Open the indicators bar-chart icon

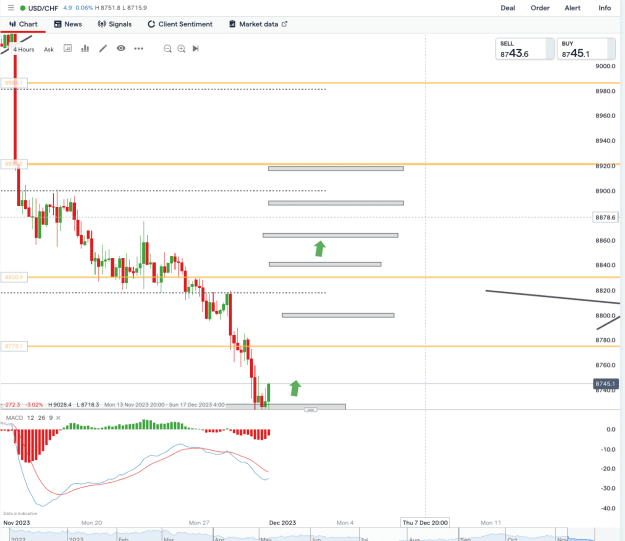coord(85,48)
